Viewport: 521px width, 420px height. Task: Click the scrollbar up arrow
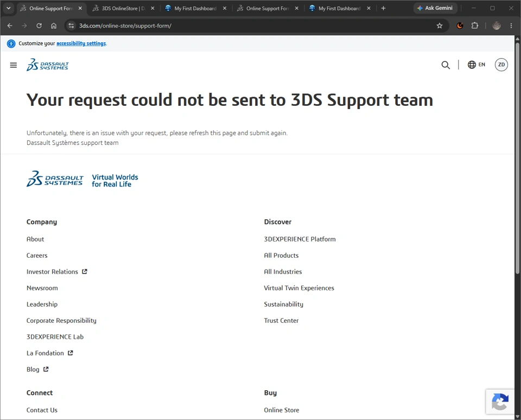tap(517, 39)
